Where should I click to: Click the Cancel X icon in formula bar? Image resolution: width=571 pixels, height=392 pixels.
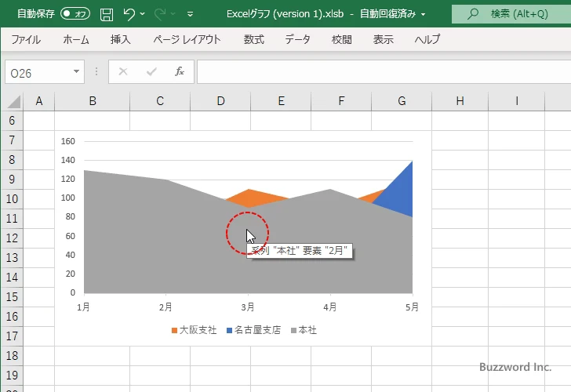pyautogui.click(x=123, y=71)
